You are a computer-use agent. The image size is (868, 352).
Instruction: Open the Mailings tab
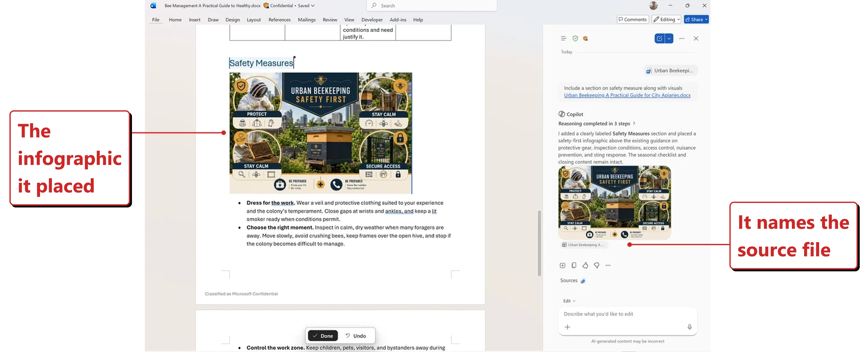coord(307,20)
